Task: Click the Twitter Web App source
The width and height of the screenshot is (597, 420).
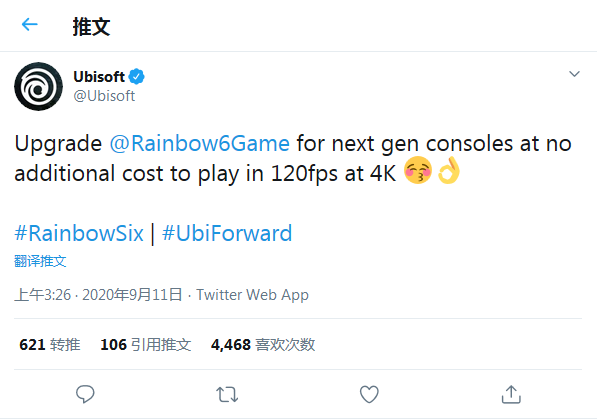Action: click(252, 295)
